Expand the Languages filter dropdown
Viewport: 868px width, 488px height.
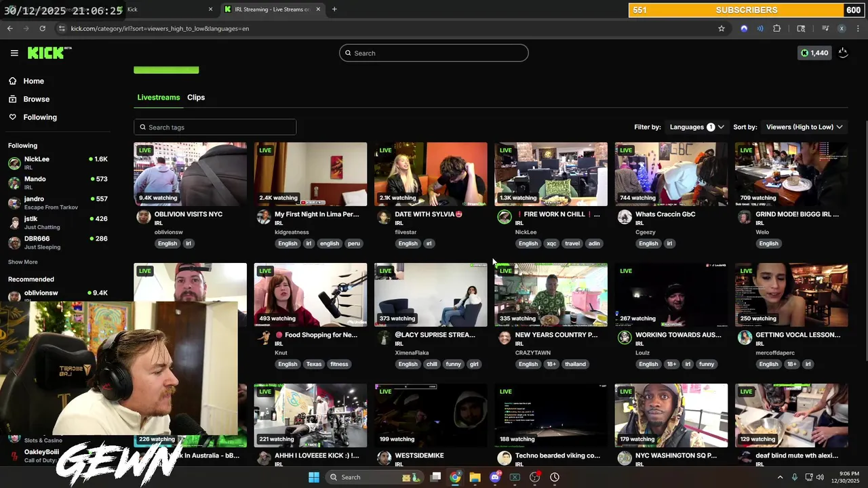[696, 127]
